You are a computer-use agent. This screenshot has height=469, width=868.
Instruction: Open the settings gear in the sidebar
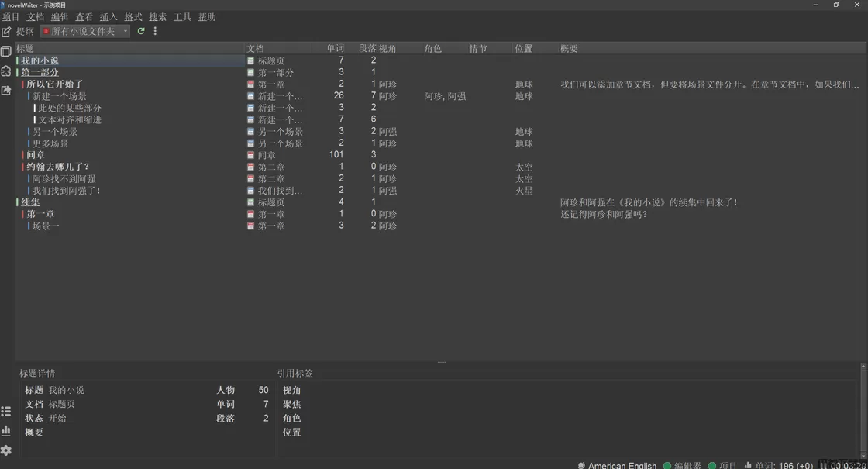(x=6, y=450)
